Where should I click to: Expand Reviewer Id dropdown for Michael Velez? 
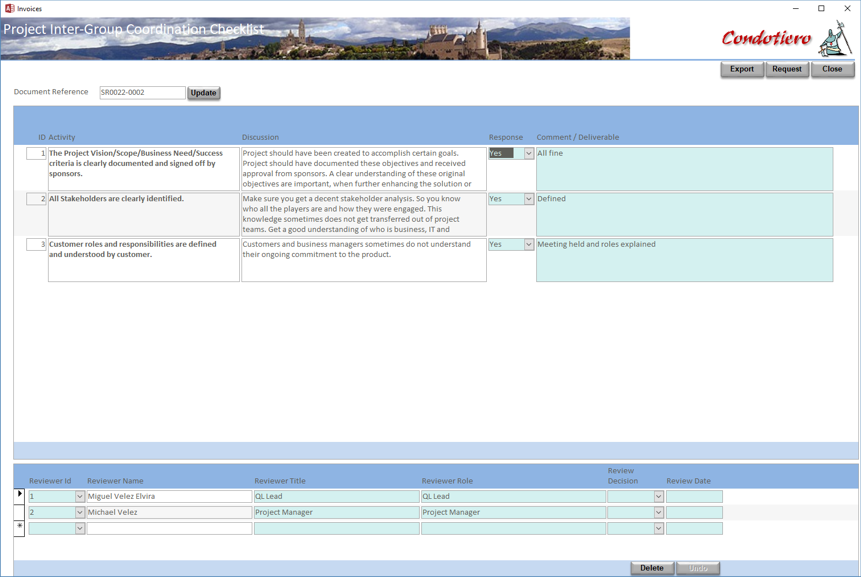(80, 512)
